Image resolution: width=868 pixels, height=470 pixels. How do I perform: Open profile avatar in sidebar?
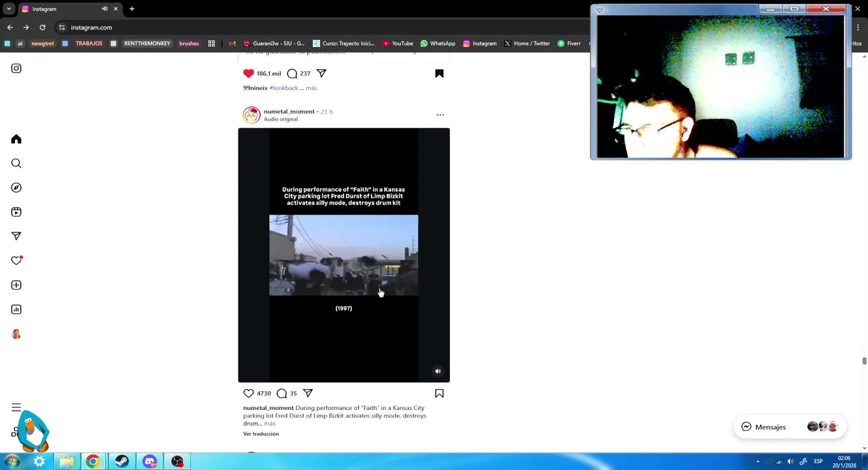pyautogui.click(x=16, y=334)
